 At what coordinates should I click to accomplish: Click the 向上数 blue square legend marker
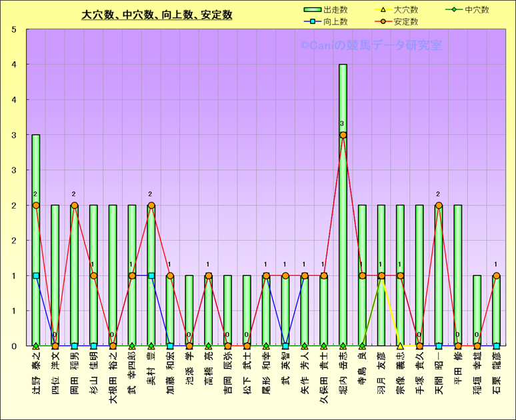pyautogui.click(x=313, y=22)
